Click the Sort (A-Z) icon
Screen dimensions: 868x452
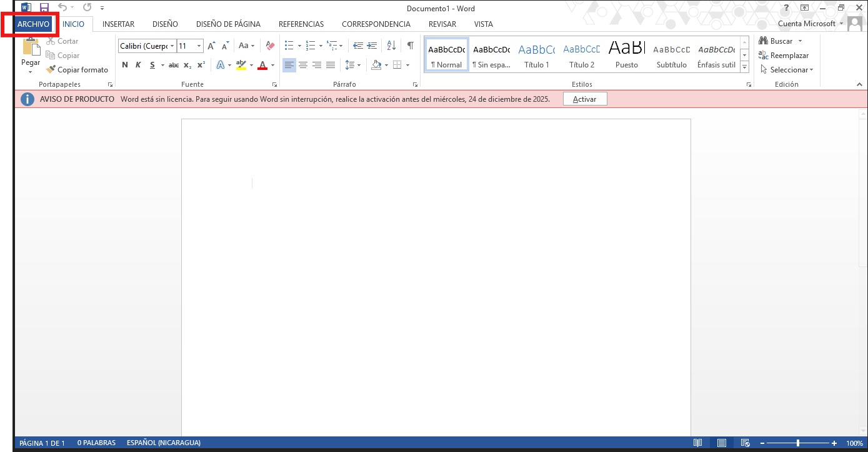pos(391,46)
